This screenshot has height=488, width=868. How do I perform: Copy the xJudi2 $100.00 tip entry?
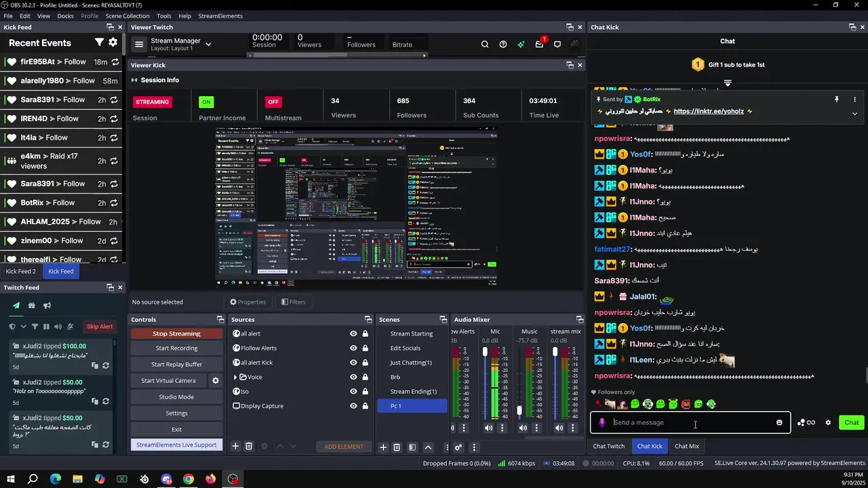95,365
